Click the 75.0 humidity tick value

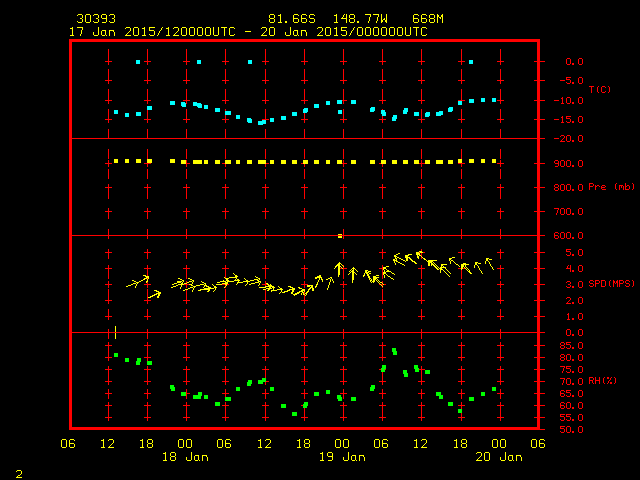(571, 370)
